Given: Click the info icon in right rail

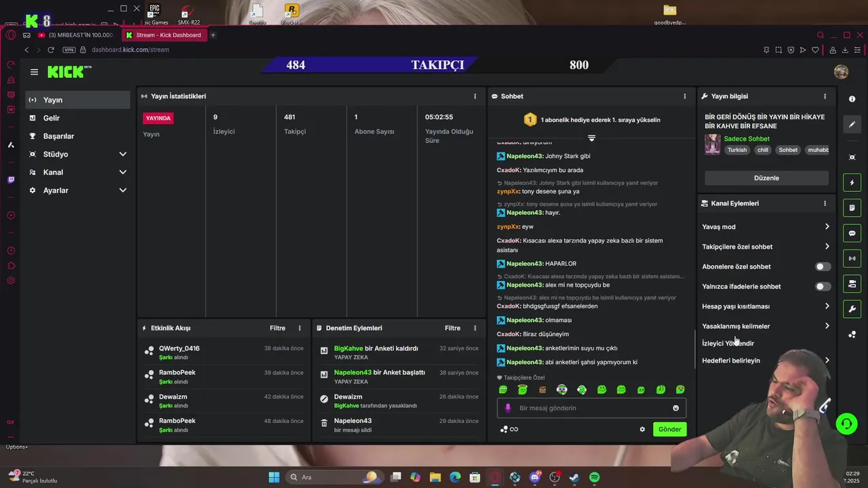Looking at the screenshot, I should click(852, 99).
